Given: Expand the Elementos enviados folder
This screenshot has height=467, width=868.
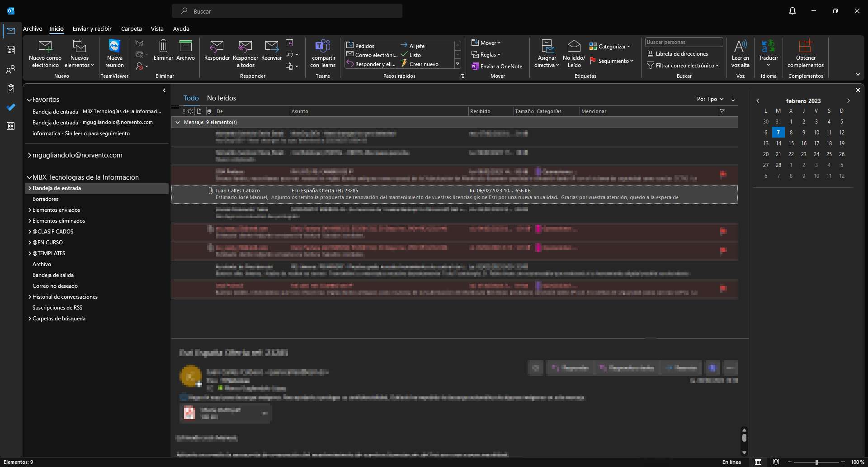Looking at the screenshot, I should tap(30, 210).
